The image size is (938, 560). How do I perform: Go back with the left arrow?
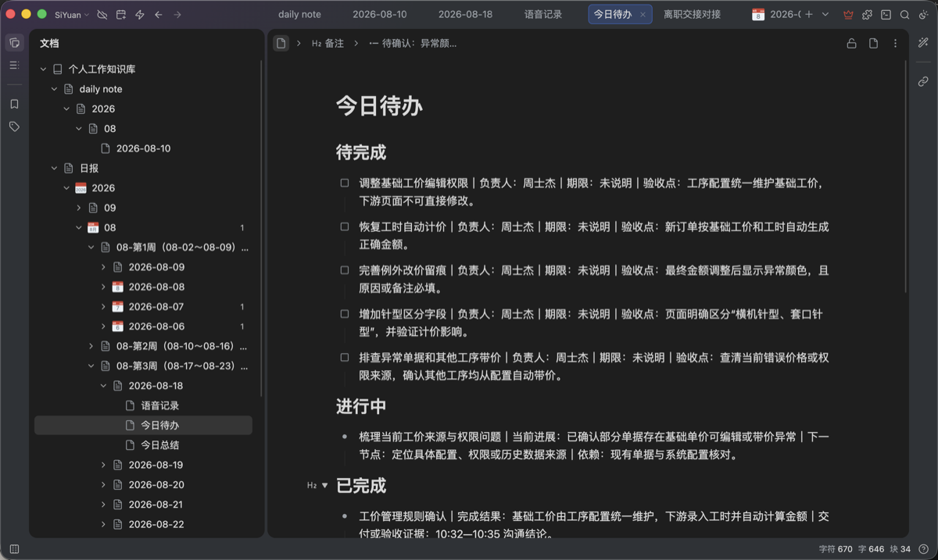click(x=159, y=15)
